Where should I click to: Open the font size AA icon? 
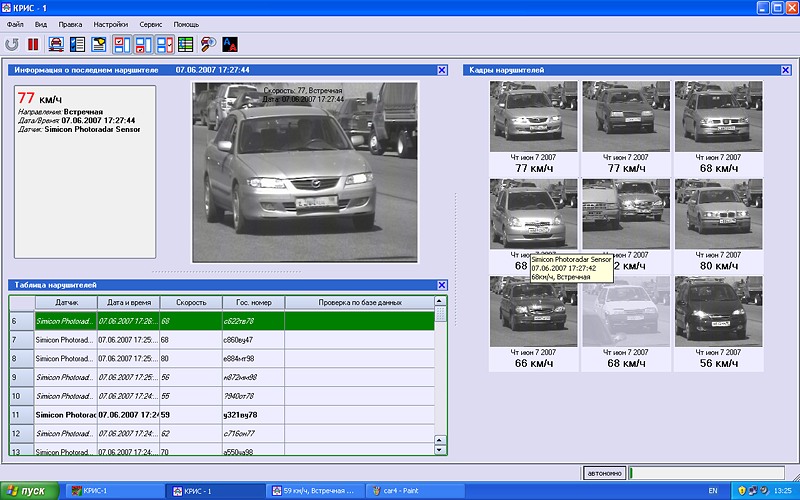point(230,44)
